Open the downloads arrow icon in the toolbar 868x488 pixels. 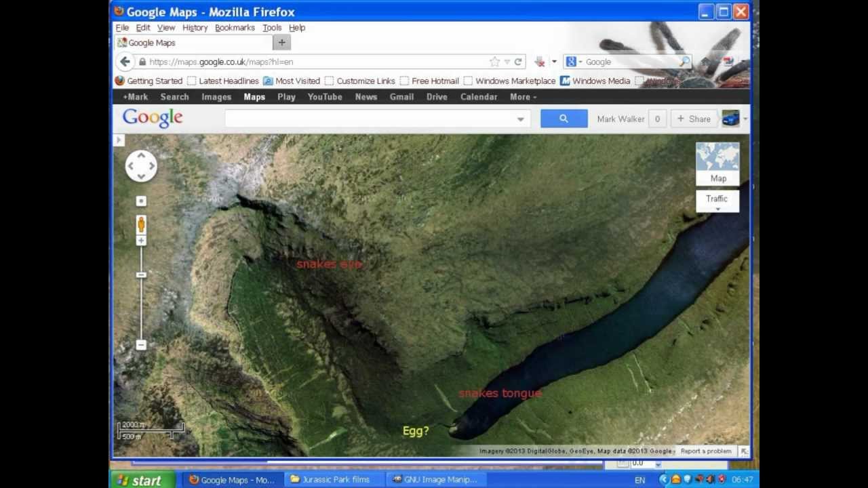tap(540, 62)
